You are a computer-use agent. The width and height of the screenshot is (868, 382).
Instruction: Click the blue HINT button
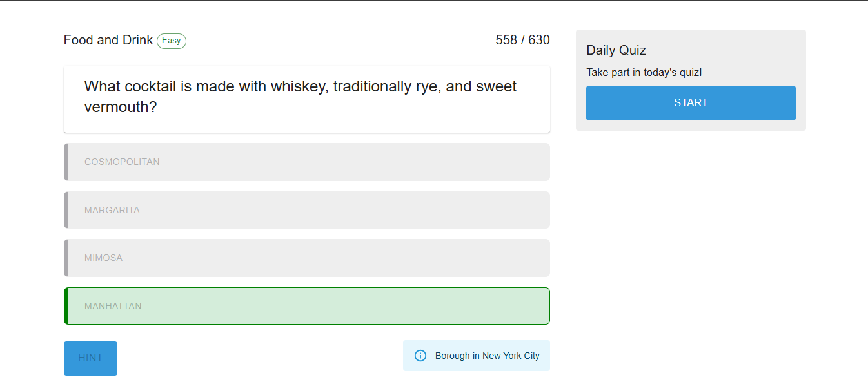click(x=90, y=358)
